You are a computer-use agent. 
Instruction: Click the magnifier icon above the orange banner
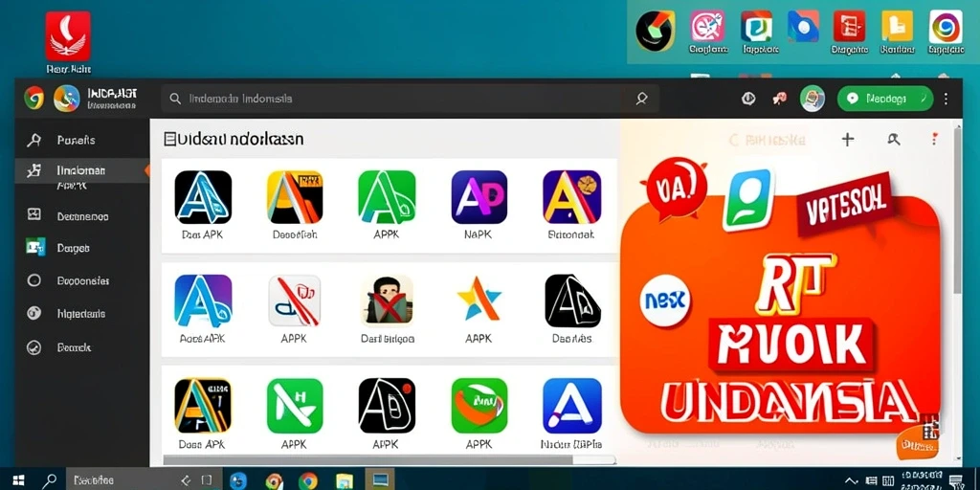pyautogui.click(x=894, y=140)
